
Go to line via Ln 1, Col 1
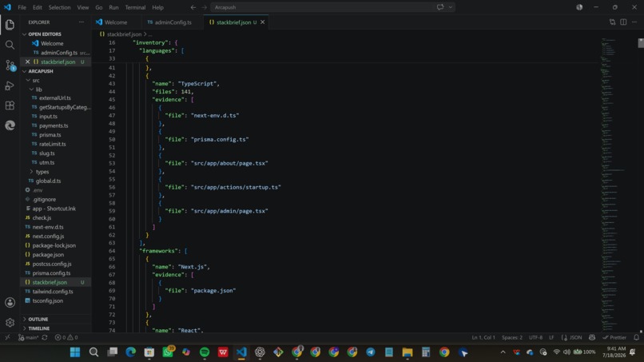[x=483, y=337]
